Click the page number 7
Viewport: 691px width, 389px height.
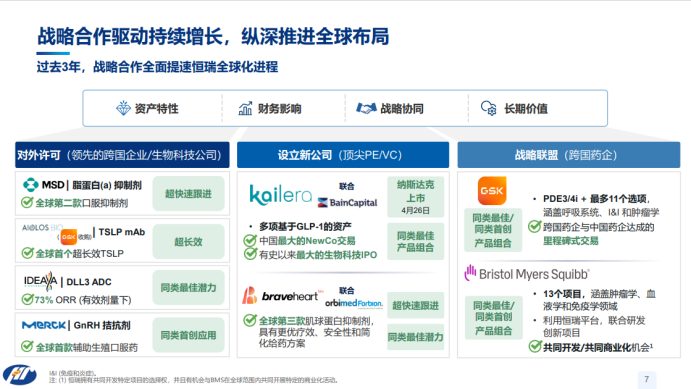646,379
